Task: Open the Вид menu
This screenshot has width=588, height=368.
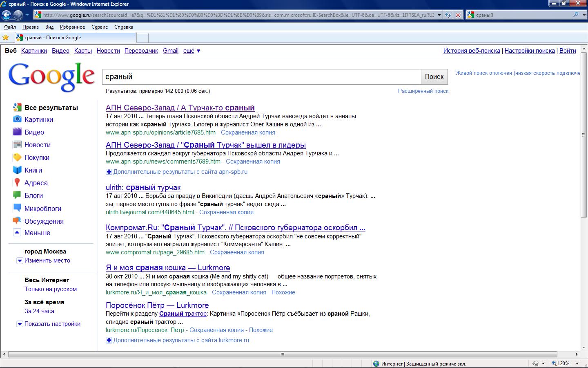Action: (49, 27)
